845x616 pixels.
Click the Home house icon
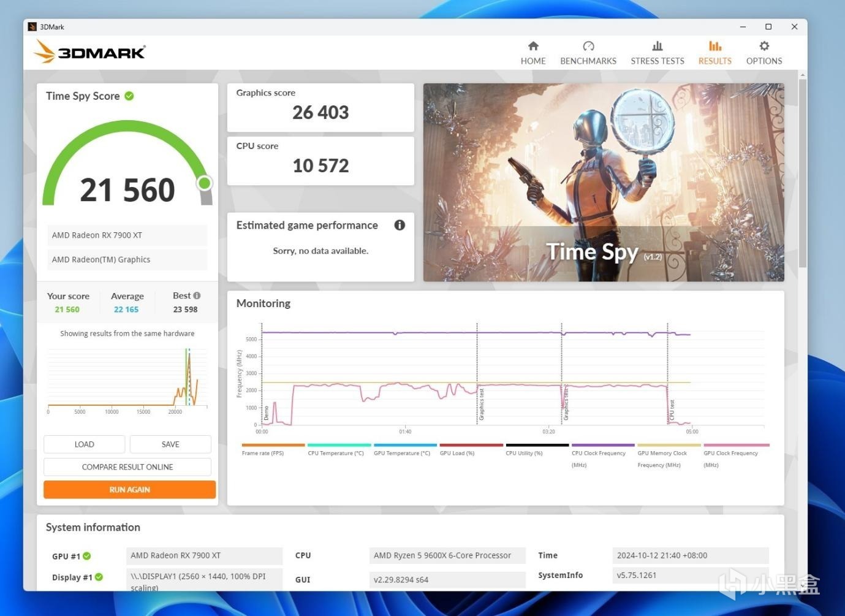pos(533,46)
